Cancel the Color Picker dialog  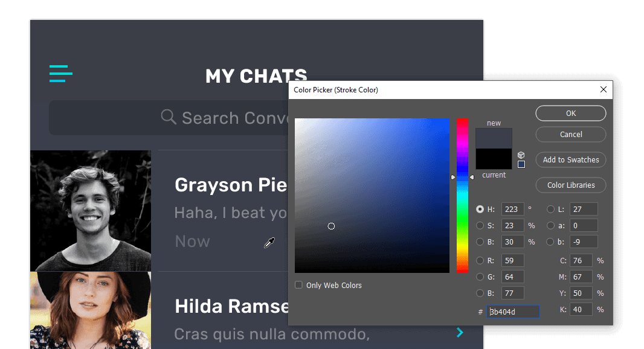pos(570,134)
